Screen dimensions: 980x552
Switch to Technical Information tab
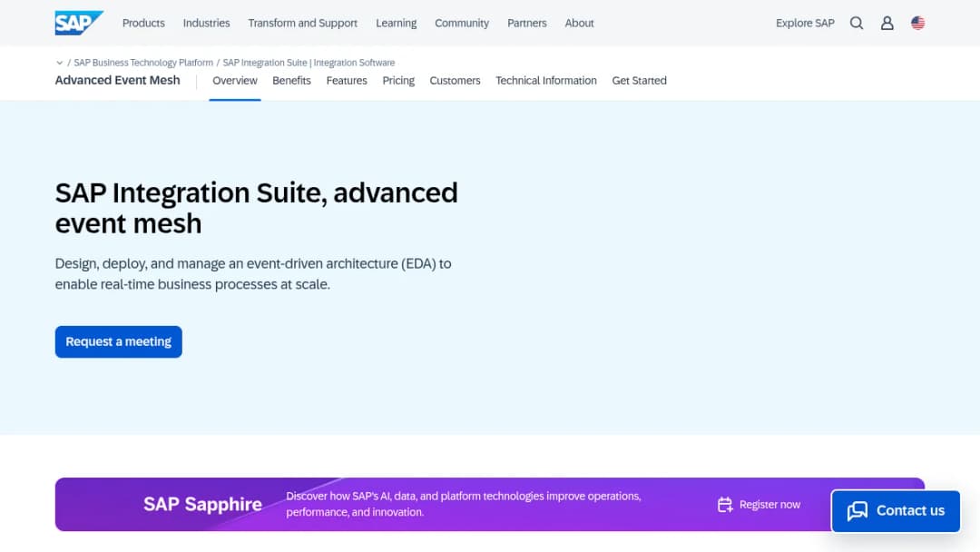click(546, 81)
